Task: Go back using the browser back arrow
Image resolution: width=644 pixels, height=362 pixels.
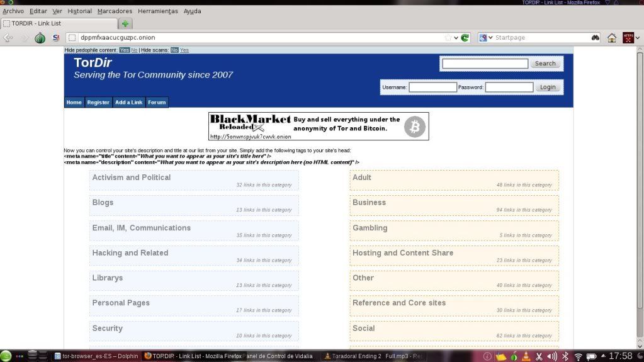Action: (8, 38)
